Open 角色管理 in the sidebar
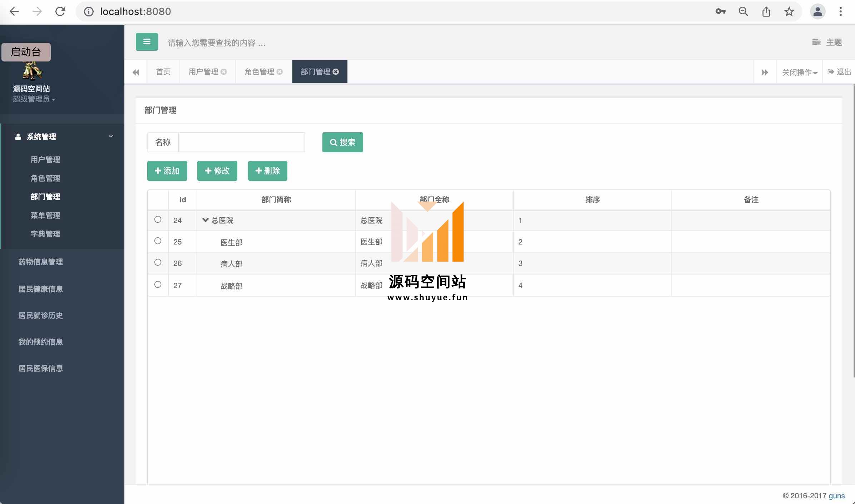This screenshot has width=855, height=504. [45, 178]
